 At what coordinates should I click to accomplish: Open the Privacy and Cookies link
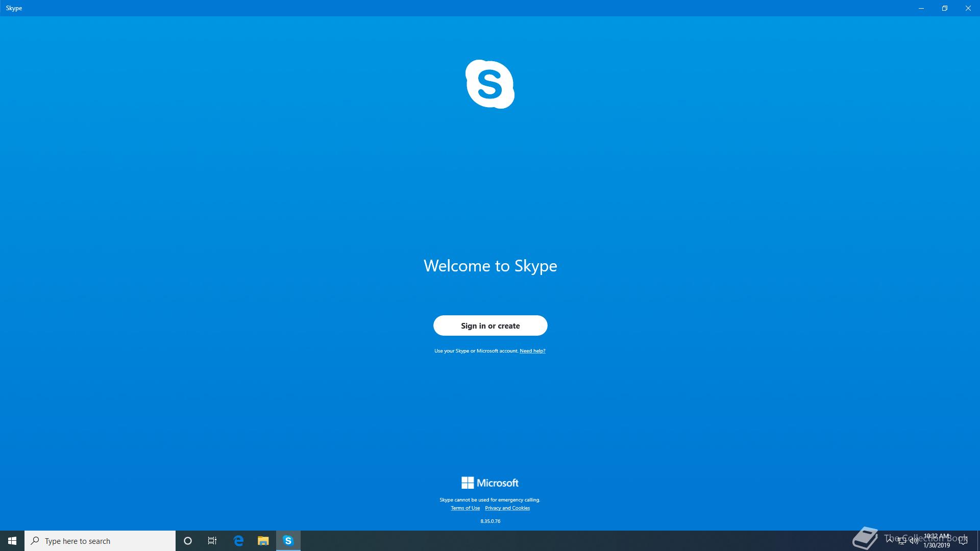click(507, 508)
